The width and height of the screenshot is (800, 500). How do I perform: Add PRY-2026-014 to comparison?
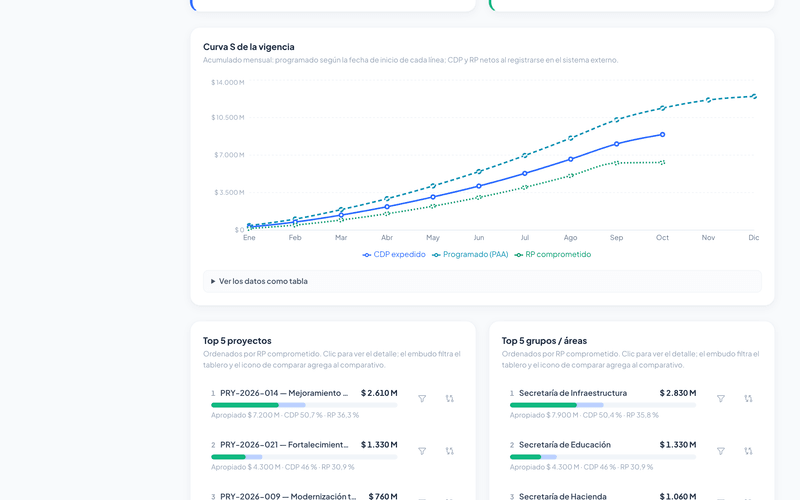[x=449, y=398]
